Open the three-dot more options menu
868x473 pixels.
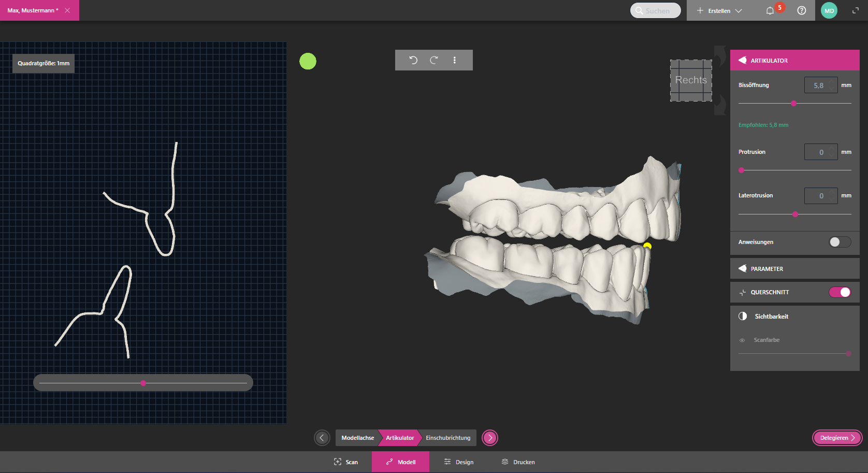point(455,60)
